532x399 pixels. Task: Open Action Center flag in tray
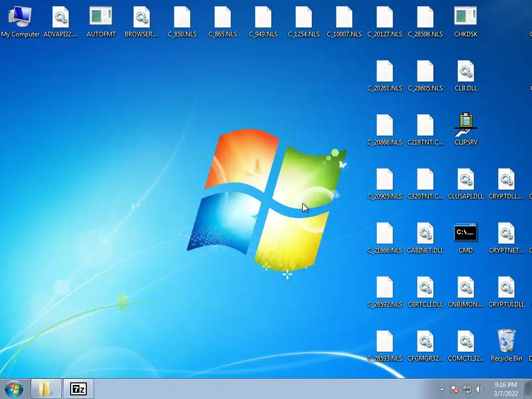tap(455, 389)
